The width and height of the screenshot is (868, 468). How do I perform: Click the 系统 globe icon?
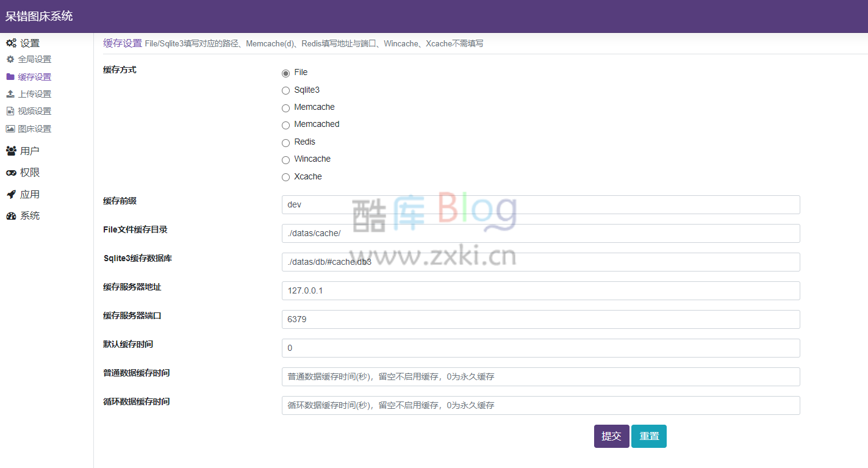(x=10, y=215)
